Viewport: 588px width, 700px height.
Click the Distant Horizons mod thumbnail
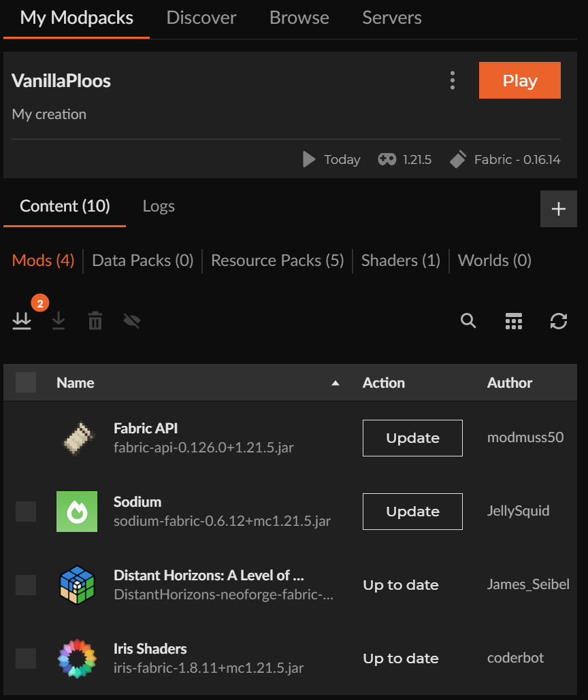click(77, 584)
